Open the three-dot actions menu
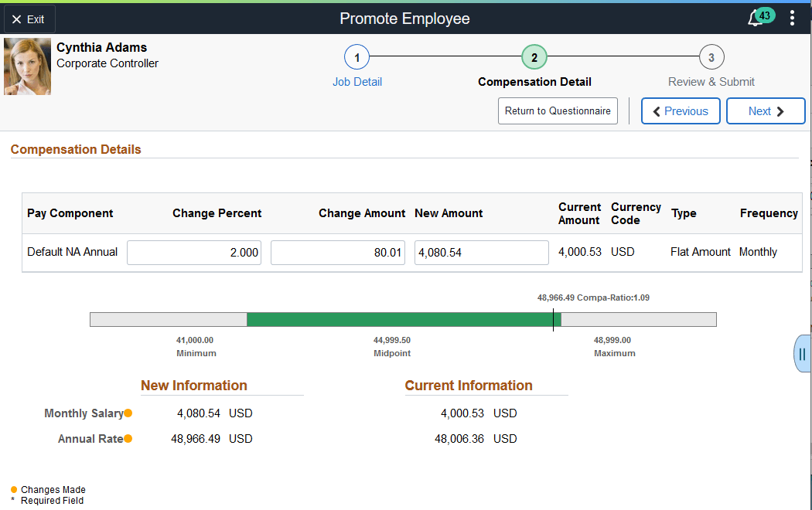 tap(792, 18)
